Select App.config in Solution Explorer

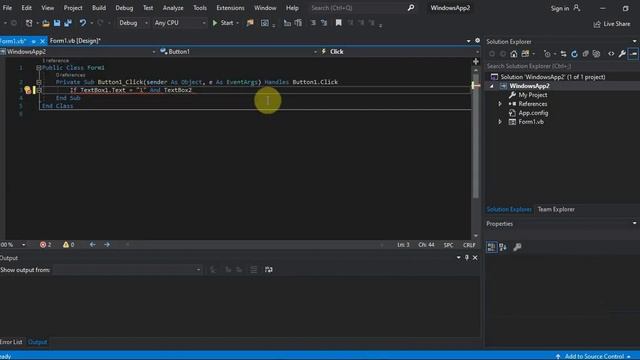coord(533,113)
